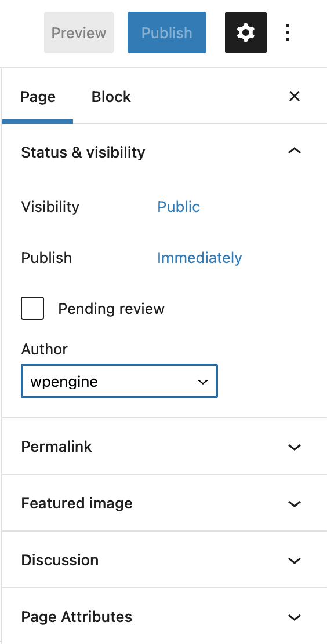Enable the Pending review checkbox

point(32,308)
